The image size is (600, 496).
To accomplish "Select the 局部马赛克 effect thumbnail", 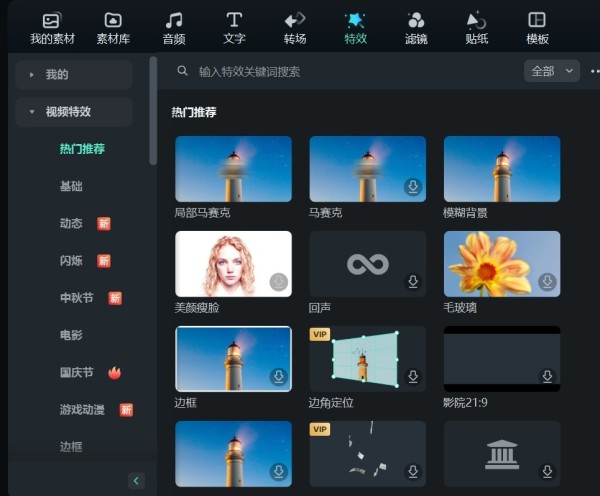I will point(233,169).
